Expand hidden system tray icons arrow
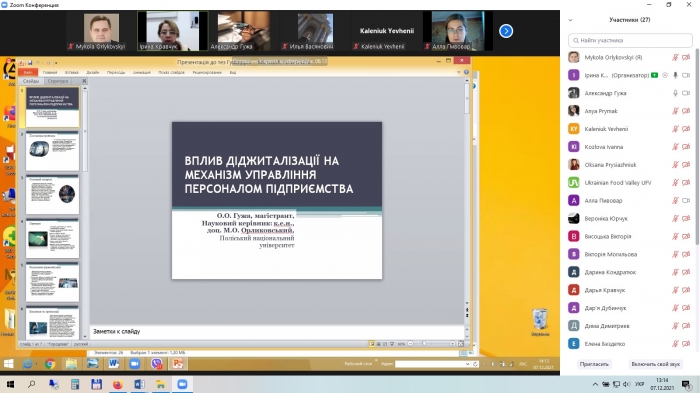The image size is (700, 393). (x=595, y=384)
